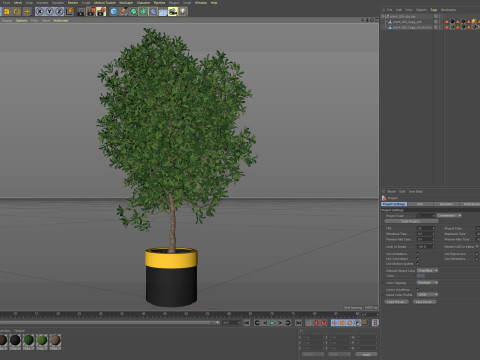Open the green Array modeling icon
480x360 pixels.
click(143, 12)
